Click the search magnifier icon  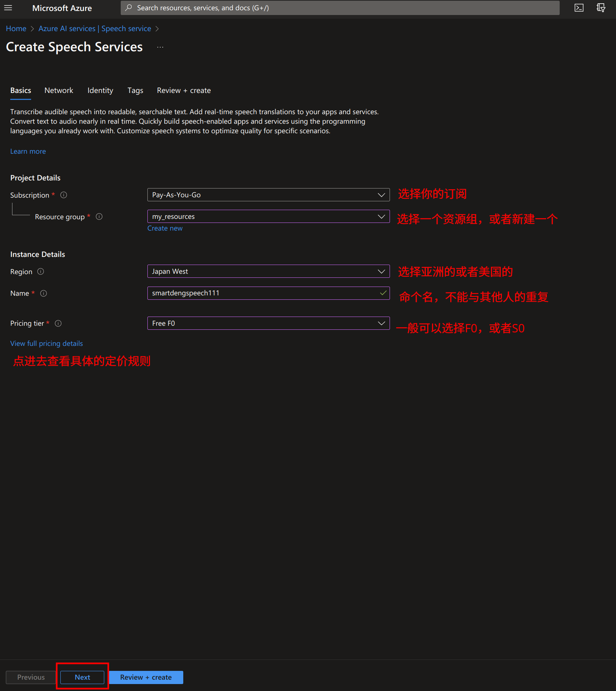click(128, 8)
